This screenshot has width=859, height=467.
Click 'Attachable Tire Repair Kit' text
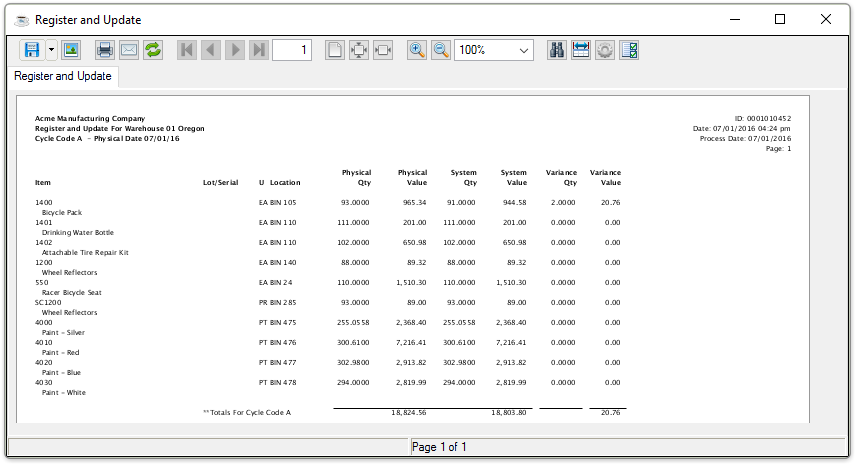tap(85, 252)
